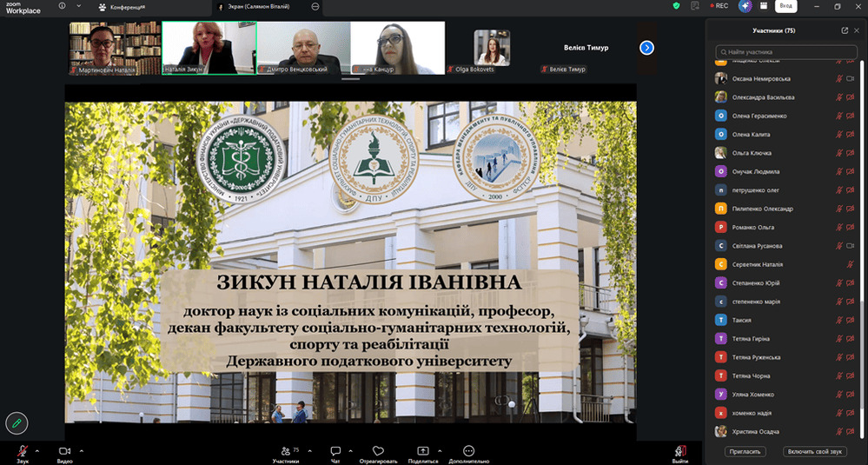Expand audio options arrow next to Звук
The height and width of the screenshot is (465, 868).
click(x=40, y=450)
